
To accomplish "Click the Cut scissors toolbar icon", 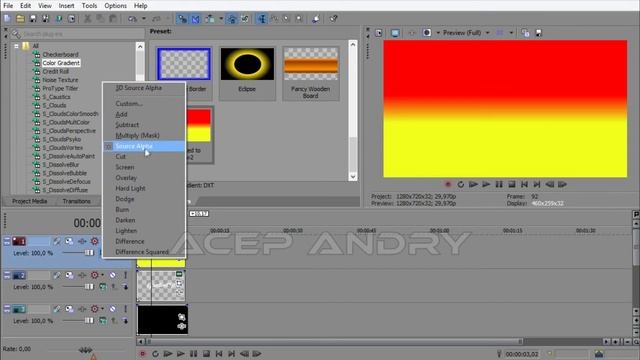I will tap(87, 19).
